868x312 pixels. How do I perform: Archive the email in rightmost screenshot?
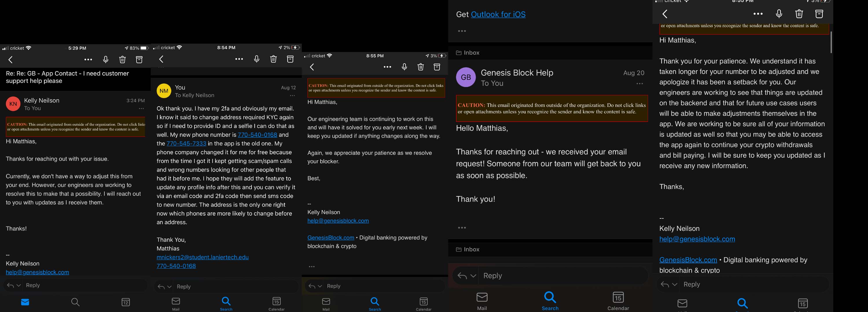819,14
